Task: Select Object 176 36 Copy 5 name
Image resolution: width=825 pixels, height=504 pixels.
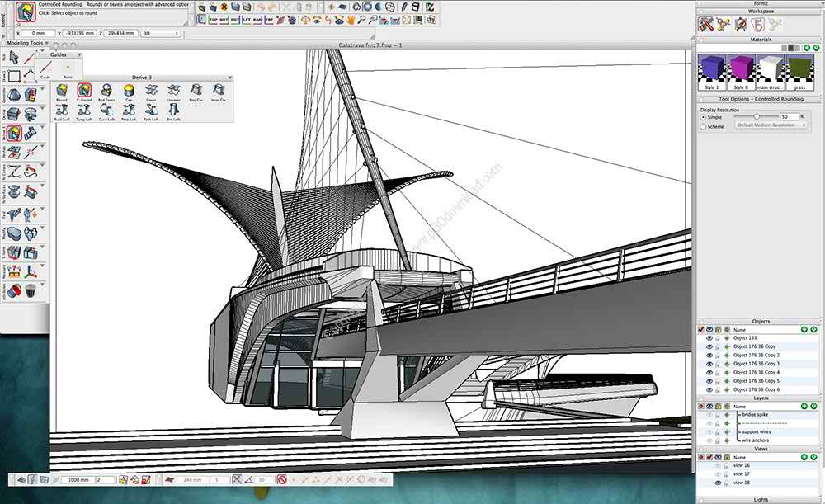Action: click(756, 381)
